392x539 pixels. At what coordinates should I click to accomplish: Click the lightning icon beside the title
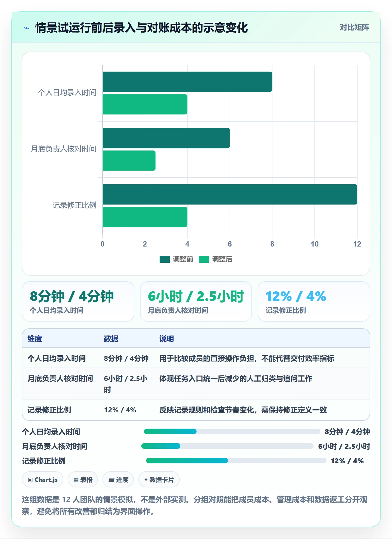click(x=27, y=28)
